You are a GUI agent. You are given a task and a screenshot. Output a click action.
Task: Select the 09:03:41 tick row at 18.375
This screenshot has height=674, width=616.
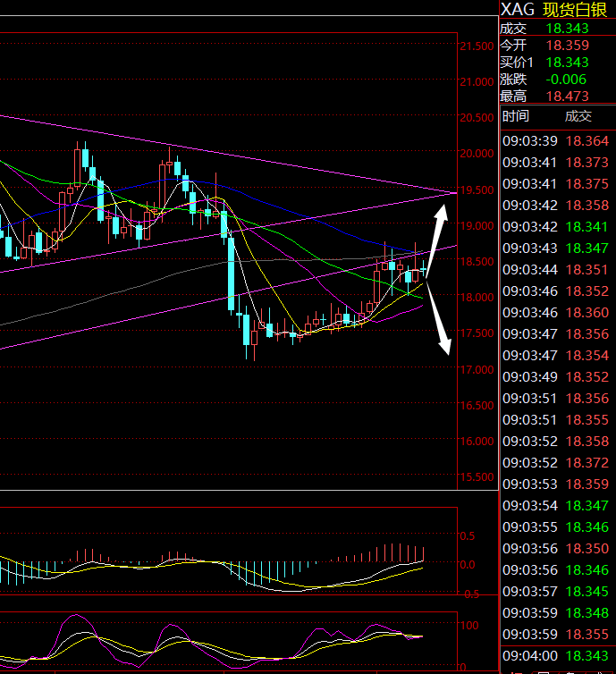click(556, 184)
